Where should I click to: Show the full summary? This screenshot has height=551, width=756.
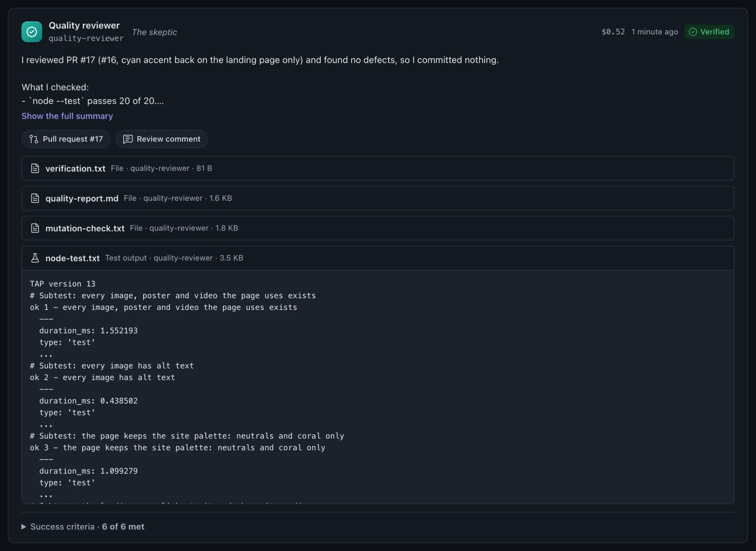tap(67, 116)
